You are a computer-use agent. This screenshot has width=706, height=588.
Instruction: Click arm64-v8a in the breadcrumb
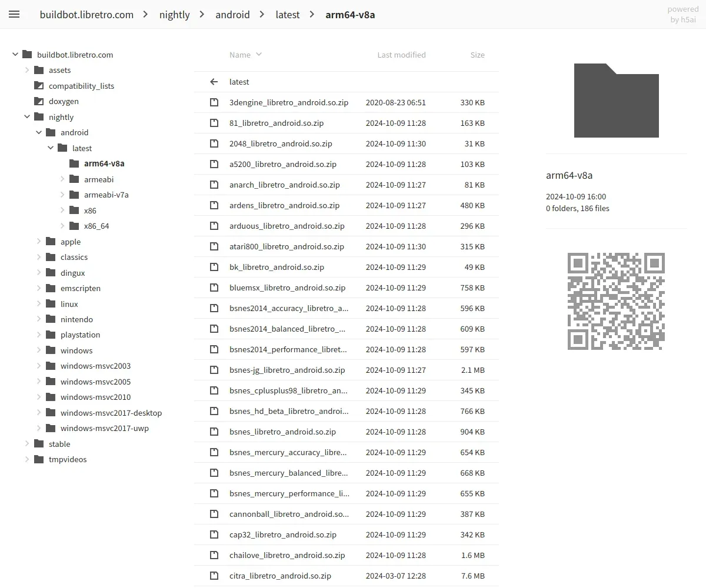[350, 15]
